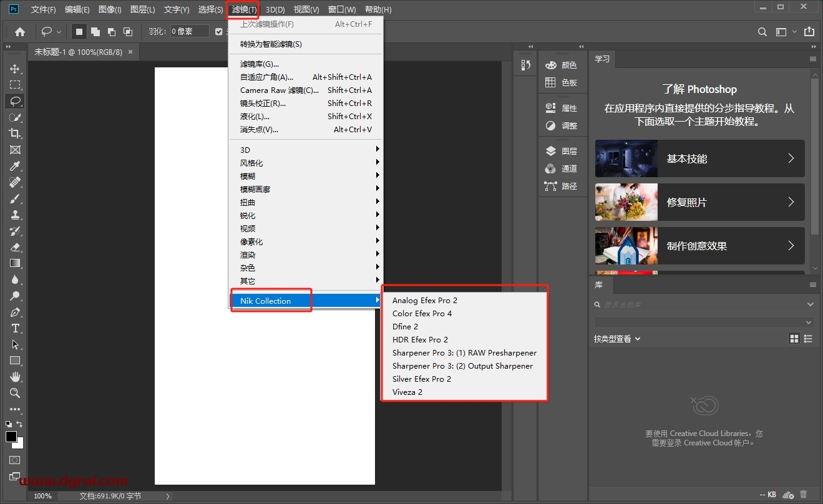823x504 pixels.
Task: Switch library to list view
Action: point(809,339)
